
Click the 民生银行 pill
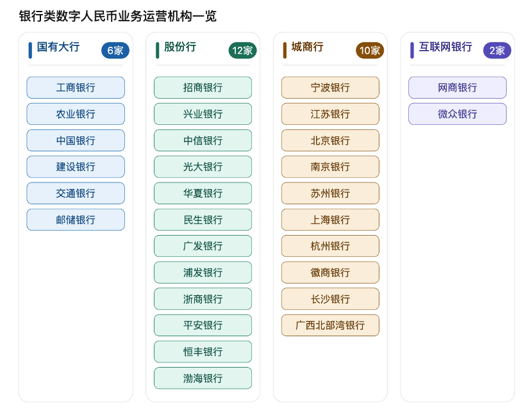pyautogui.click(x=203, y=220)
